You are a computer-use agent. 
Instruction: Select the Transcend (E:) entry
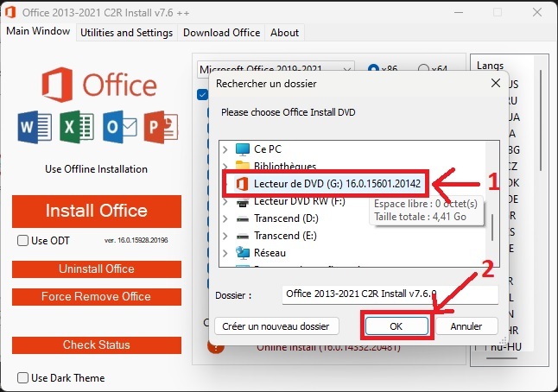pyautogui.click(x=285, y=237)
